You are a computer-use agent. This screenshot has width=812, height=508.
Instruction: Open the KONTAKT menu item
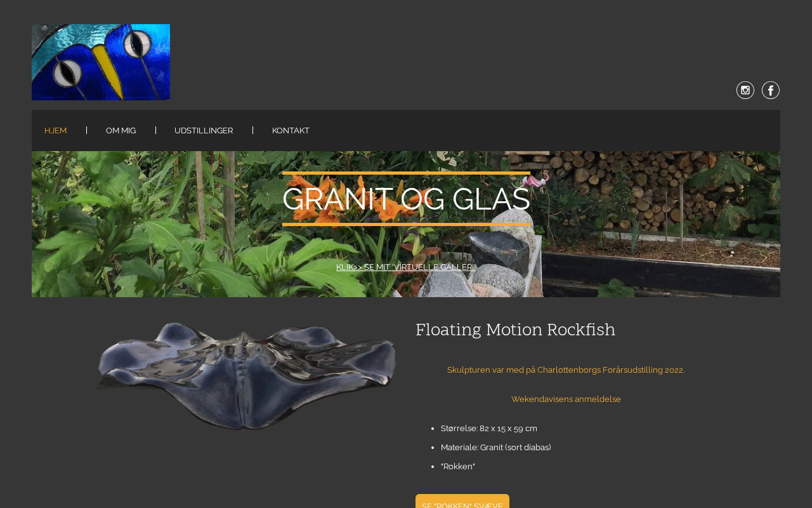tap(291, 130)
